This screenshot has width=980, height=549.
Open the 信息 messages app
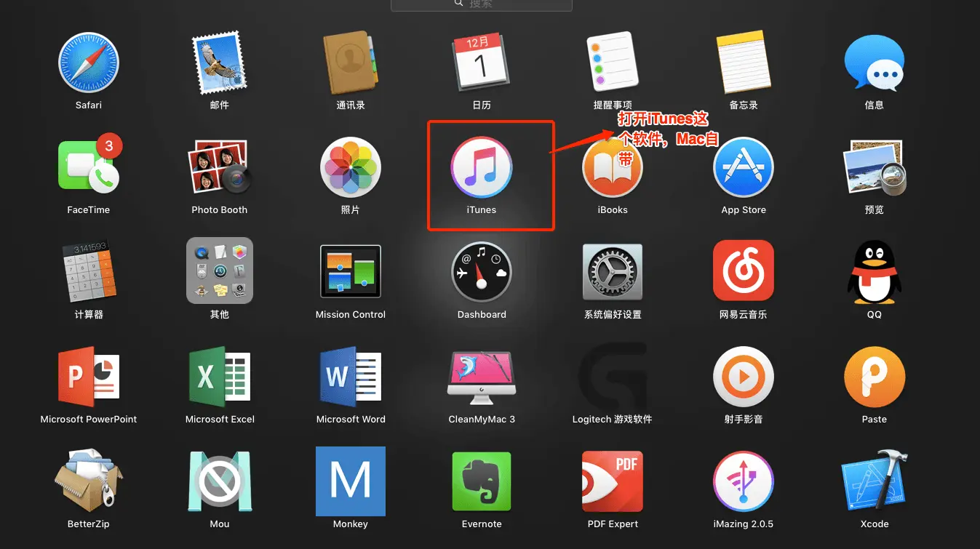(x=875, y=63)
